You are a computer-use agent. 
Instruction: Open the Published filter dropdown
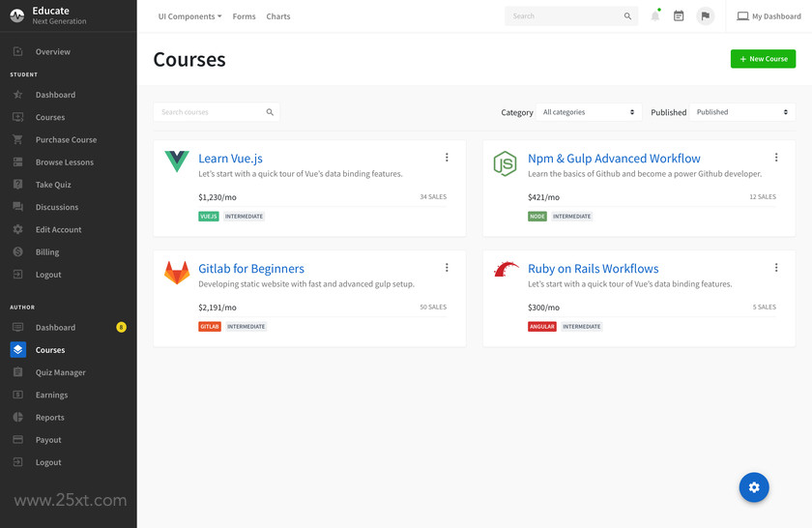pyautogui.click(x=742, y=112)
